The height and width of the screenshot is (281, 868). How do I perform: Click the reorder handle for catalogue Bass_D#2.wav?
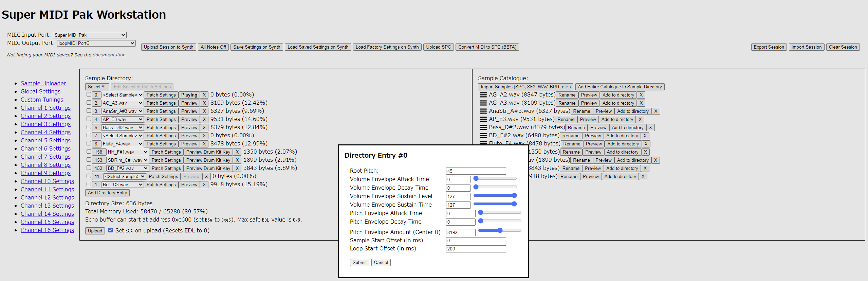tap(483, 127)
